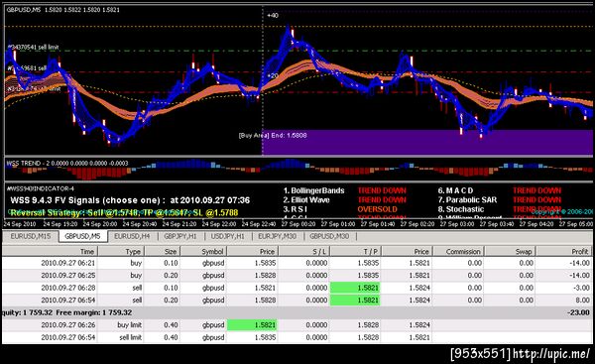Click the Type column header
The image size is (595, 364).
(x=121, y=251)
